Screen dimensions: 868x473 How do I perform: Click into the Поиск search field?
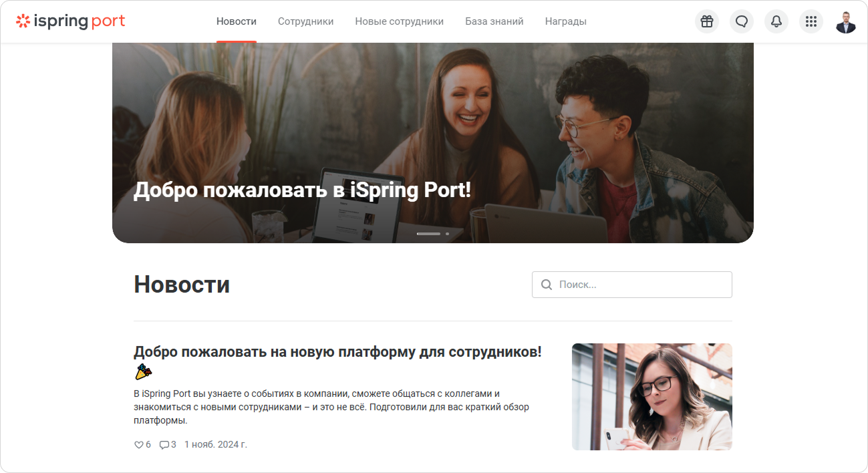tap(632, 285)
